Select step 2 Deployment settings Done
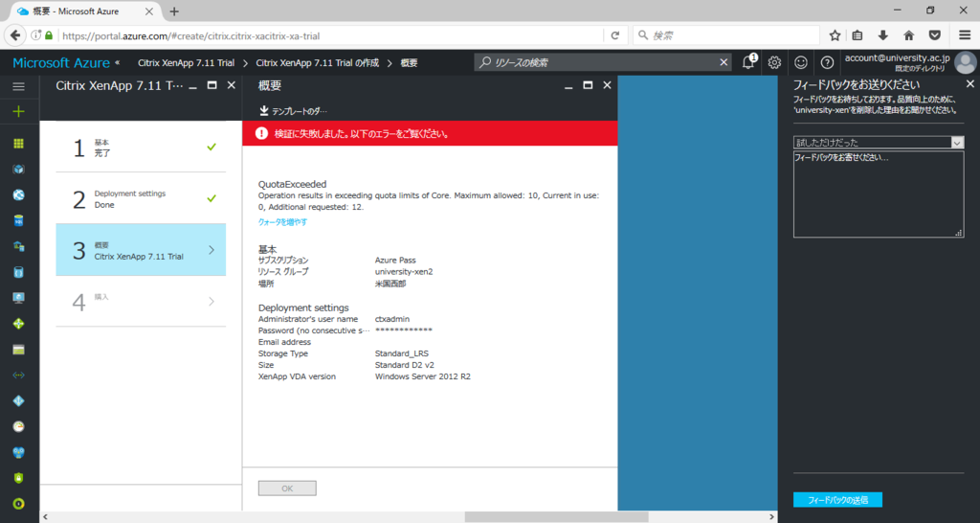The width and height of the screenshot is (980, 523). pyautogui.click(x=141, y=198)
